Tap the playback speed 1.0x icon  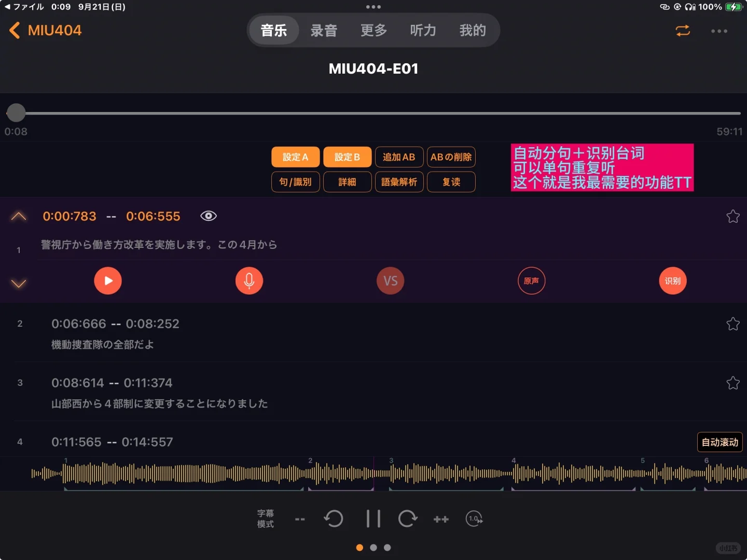[474, 519]
